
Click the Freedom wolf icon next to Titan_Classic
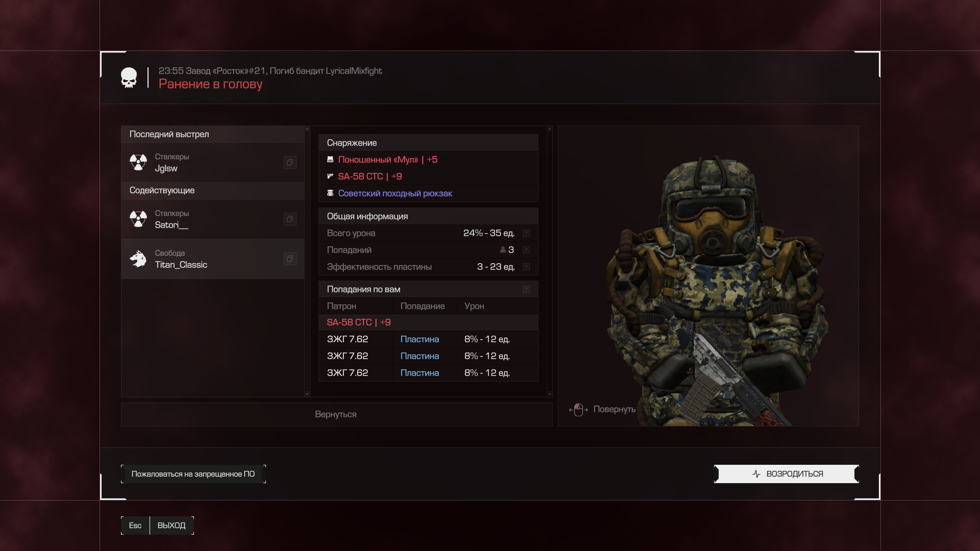138,259
